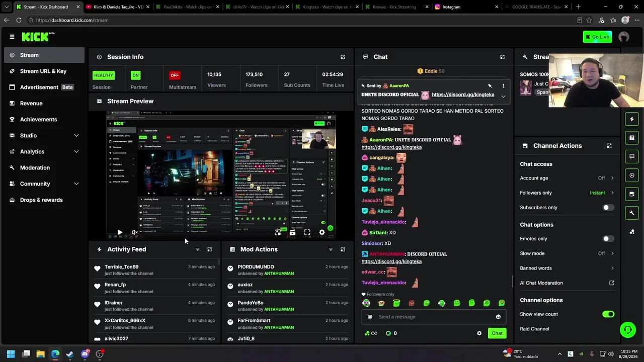
Task: Open the chat identity shield icon
Action: 370,317
